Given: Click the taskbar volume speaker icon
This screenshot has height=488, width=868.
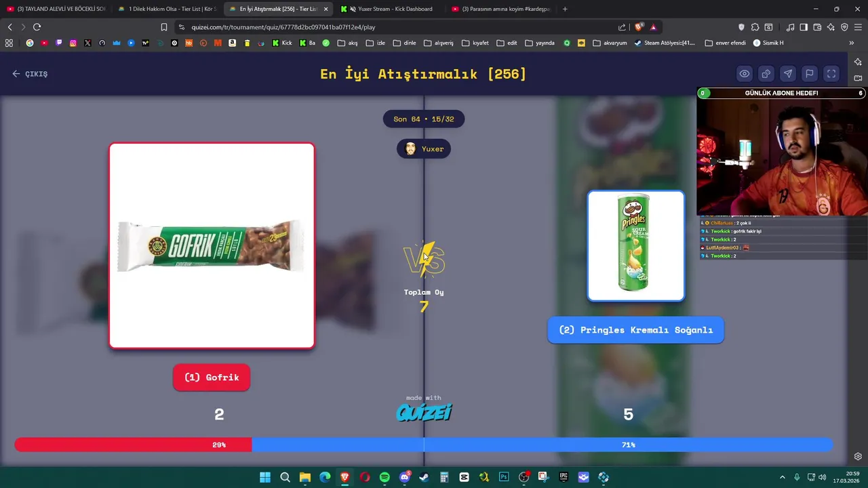Looking at the screenshot, I should click(x=823, y=477).
